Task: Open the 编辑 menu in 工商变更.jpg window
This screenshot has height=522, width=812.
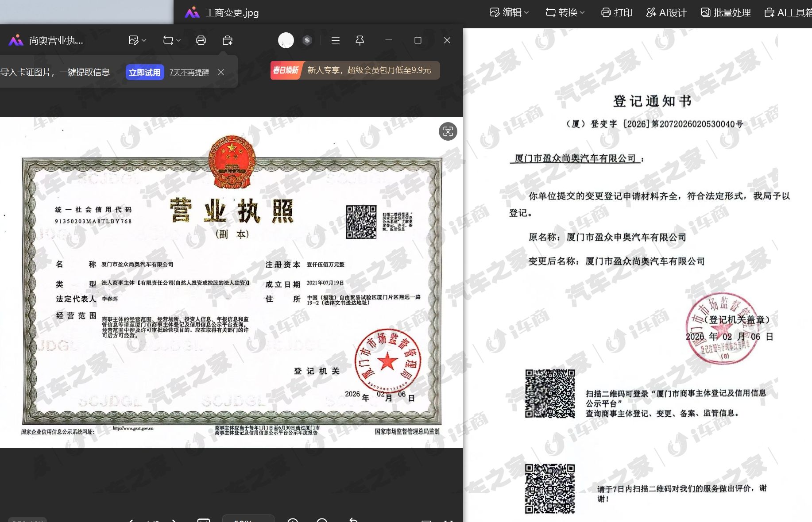Action: pos(510,12)
